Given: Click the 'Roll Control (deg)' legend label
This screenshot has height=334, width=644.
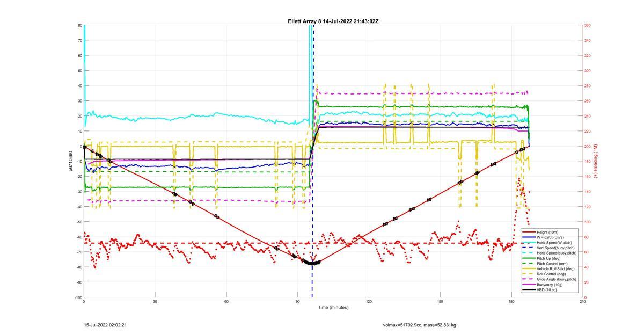Looking at the screenshot, I should pyautogui.click(x=552, y=274).
